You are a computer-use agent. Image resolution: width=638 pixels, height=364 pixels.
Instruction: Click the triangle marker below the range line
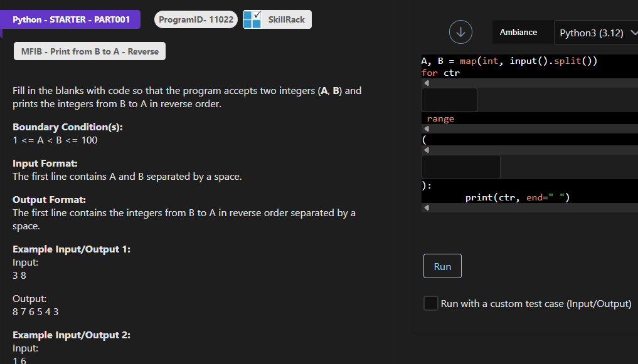(x=426, y=128)
